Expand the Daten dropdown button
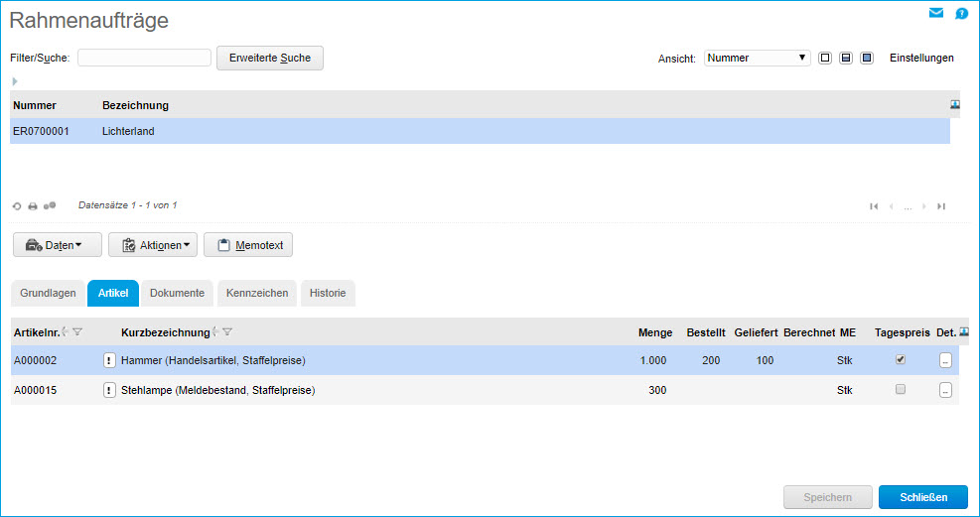The image size is (980, 517). pos(54,245)
